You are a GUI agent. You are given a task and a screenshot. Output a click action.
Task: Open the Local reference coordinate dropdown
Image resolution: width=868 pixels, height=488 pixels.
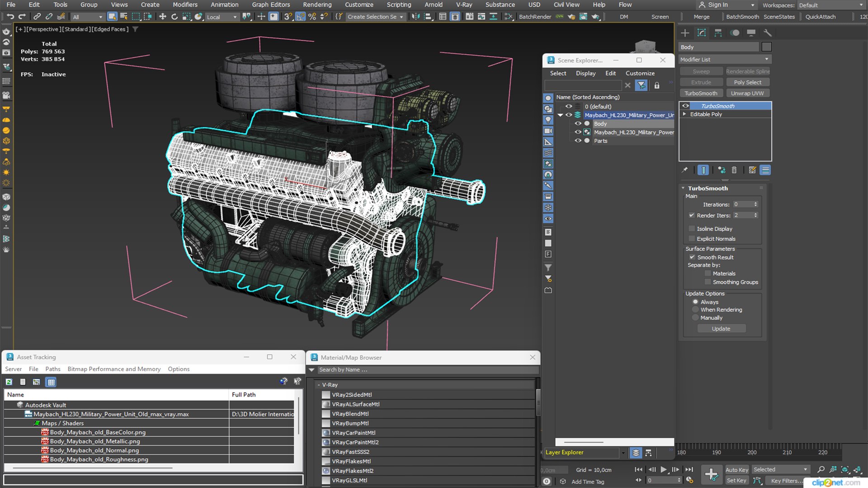222,17
